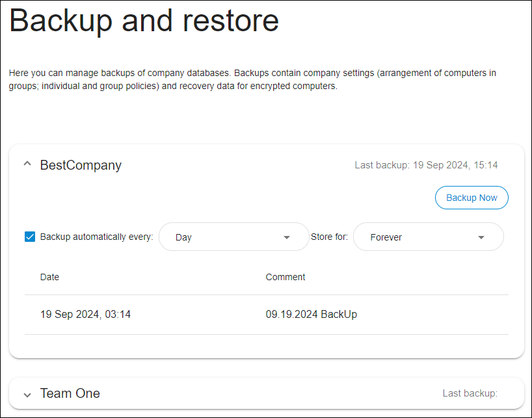
Task: Click the 09.19.2024 BackUp comment
Action: point(311,314)
